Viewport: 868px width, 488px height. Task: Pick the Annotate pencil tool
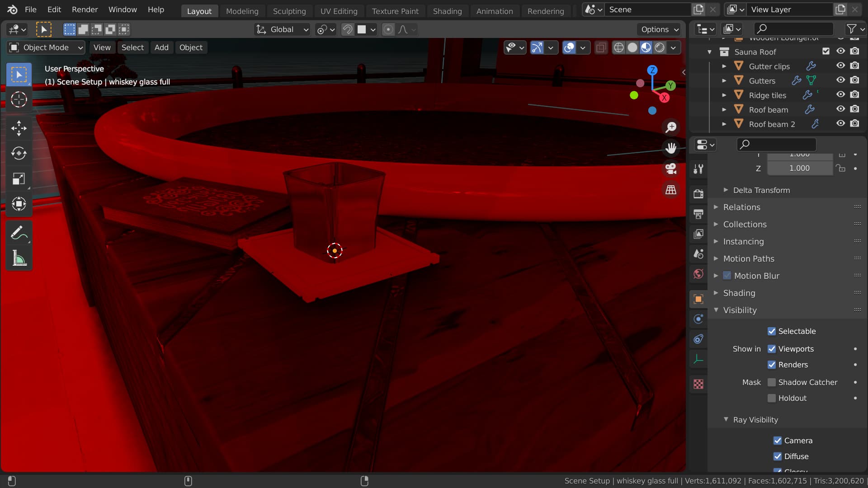pyautogui.click(x=19, y=233)
